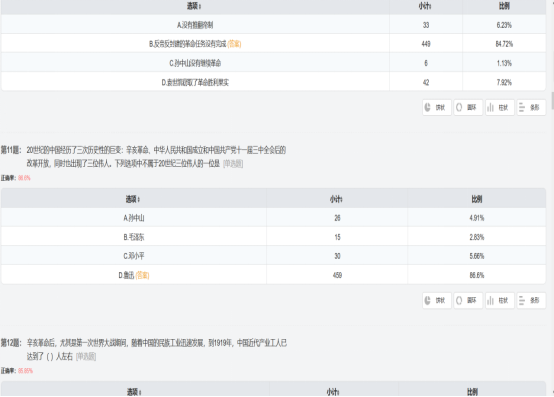Screen dimensions: 554x397
Task: Show pie chart for question 10 results
Action: [x=437, y=107]
